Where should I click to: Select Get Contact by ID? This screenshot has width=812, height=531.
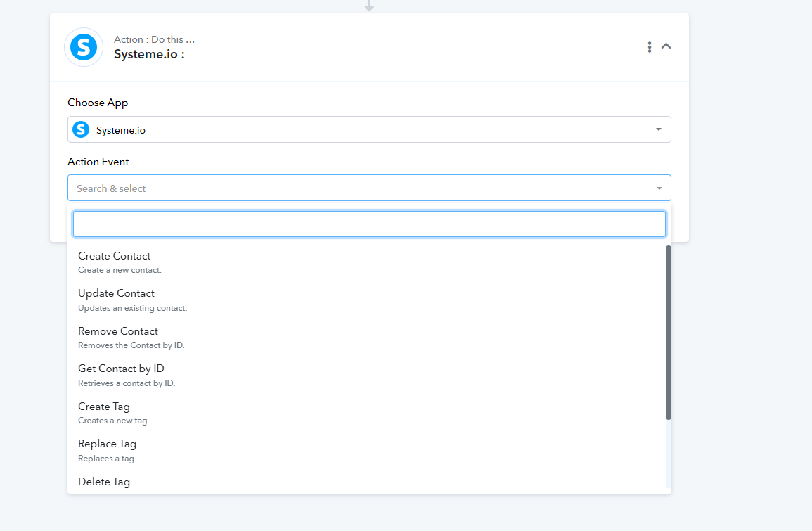point(121,369)
